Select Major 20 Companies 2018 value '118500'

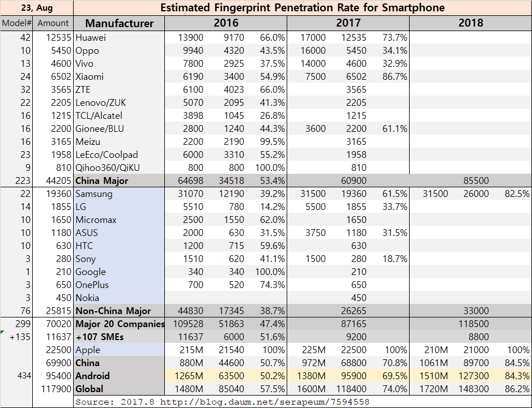[474, 324]
